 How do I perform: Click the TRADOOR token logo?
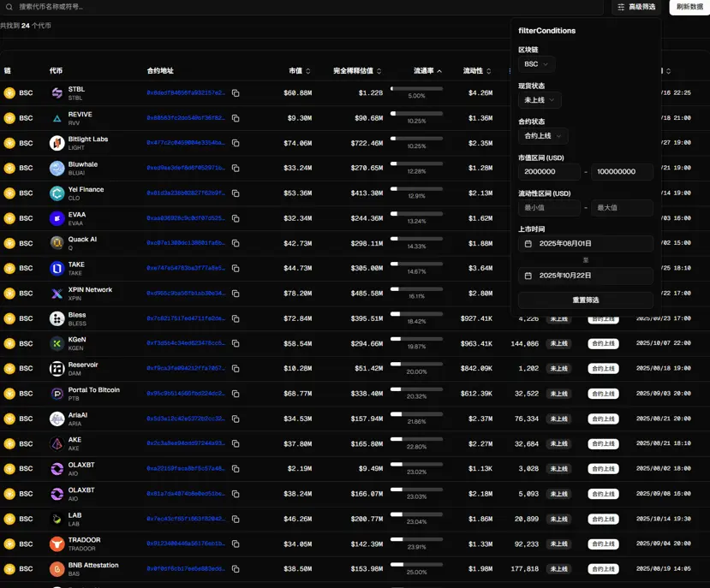point(57,544)
